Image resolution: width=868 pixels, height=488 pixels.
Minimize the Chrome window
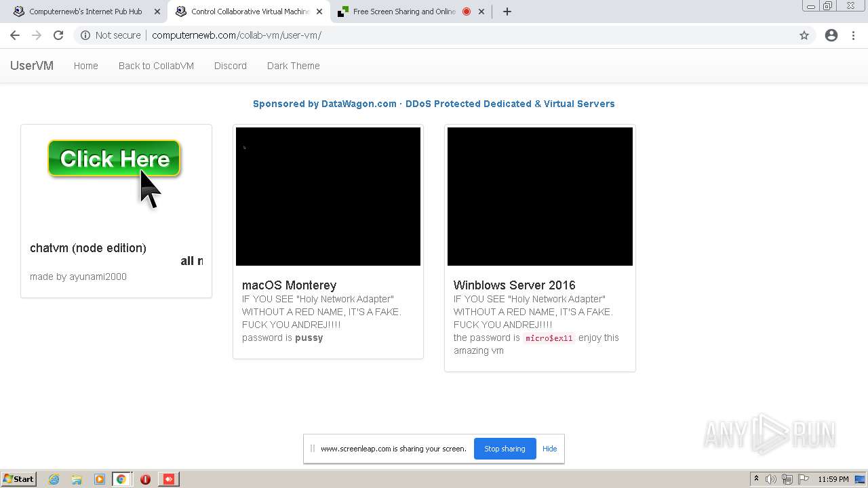point(811,5)
